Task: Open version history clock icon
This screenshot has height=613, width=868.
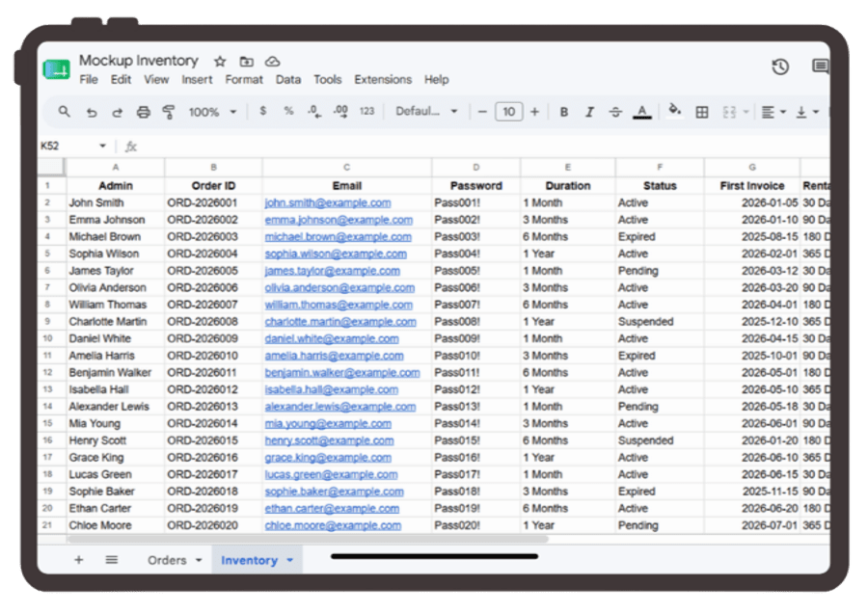Action: (x=780, y=67)
